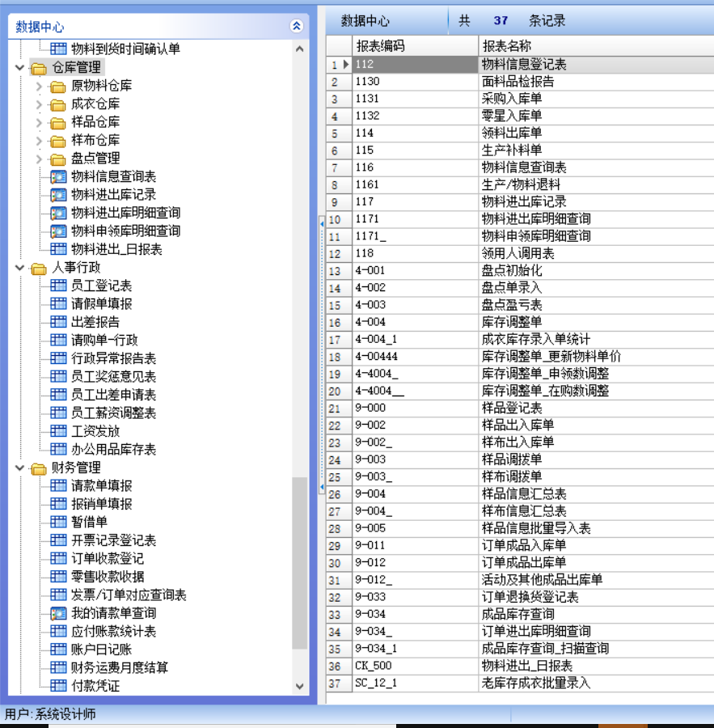714x728 pixels.
Task: Click the table icon beside 请款单填报
Action: click(58, 485)
